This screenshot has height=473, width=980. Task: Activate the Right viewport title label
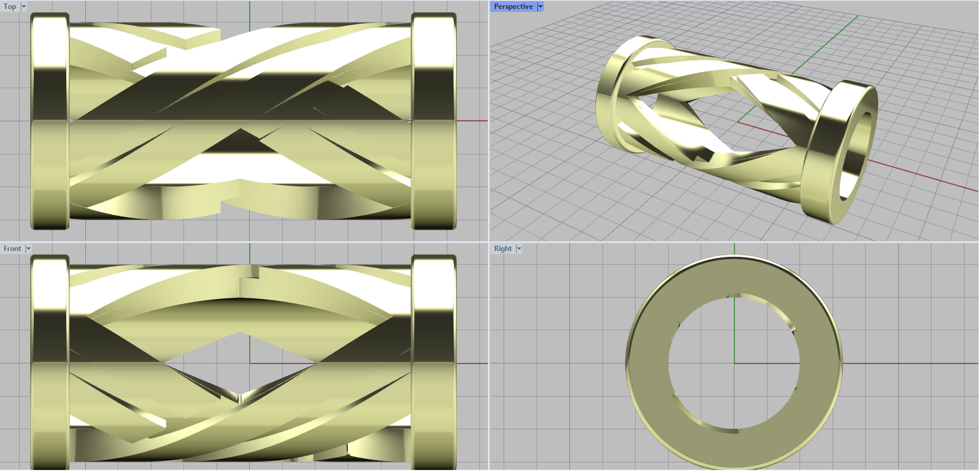click(503, 249)
